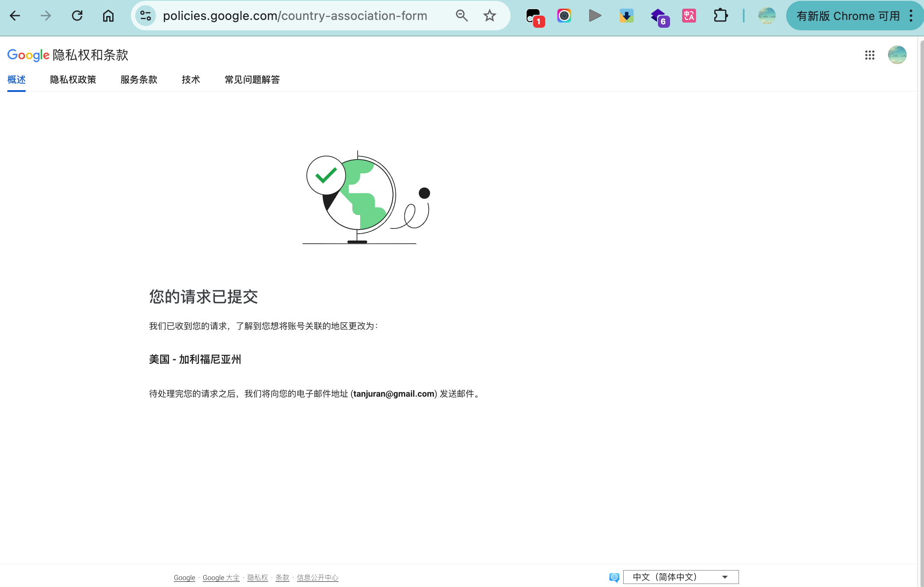Open Chrome three-dot menu
924x587 pixels.
pos(911,16)
